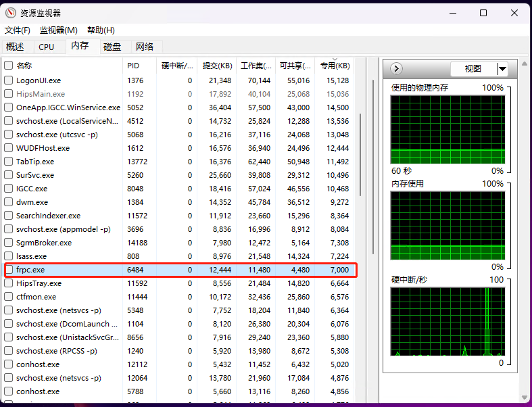Maximize the 资源监视器 window
This screenshot has height=407, width=532.
pos(483,13)
